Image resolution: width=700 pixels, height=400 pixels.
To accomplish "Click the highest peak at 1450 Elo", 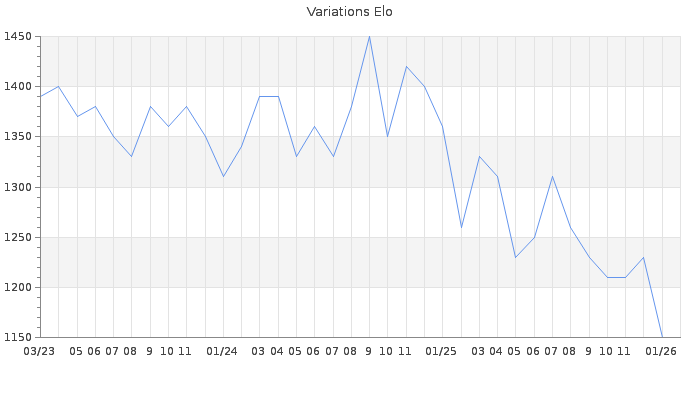I will [x=369, y=37].
